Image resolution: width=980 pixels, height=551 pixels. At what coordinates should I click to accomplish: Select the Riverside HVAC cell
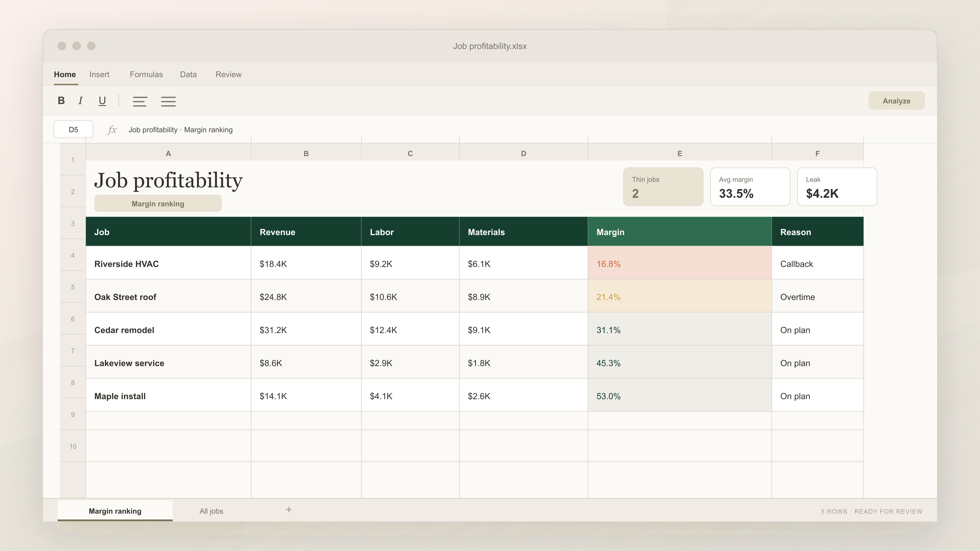coord(168,263)
